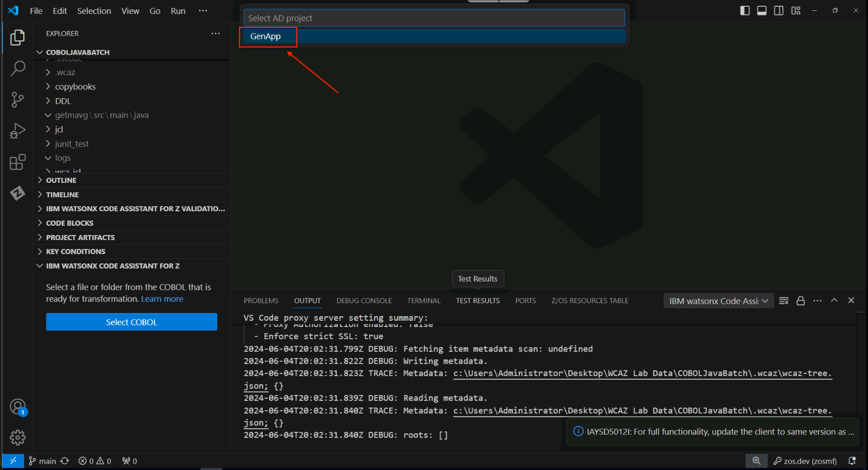Switch to the PROBLEMS tab
The height and width of the screenshot is (470, 868).
pos(261,301)
